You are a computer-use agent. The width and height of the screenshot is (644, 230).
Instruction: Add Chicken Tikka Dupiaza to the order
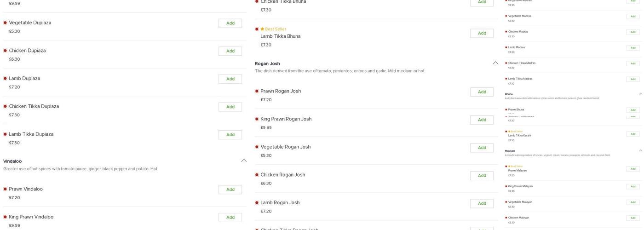(230, 107)
